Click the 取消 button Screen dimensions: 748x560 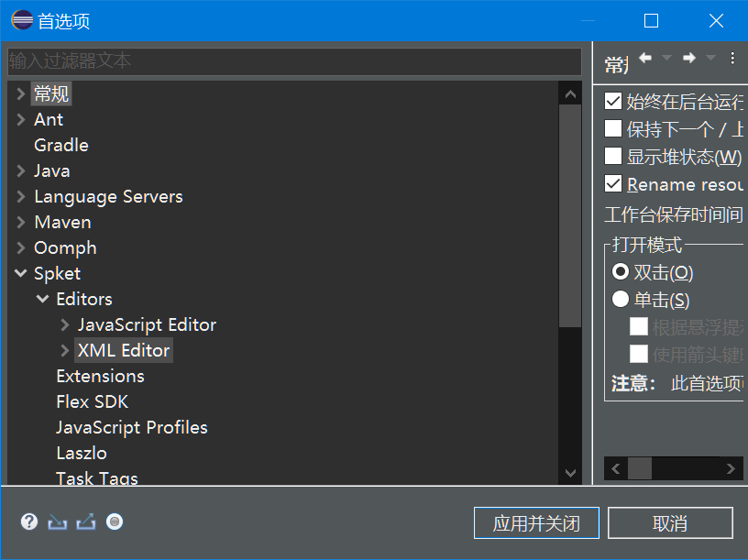pos(670,522)
